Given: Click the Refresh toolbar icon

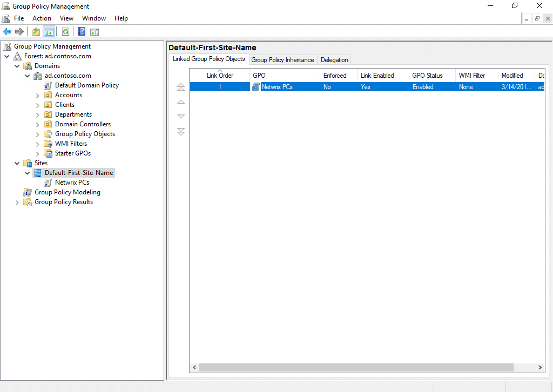Looking at the screenshot, I should (65, 32).
